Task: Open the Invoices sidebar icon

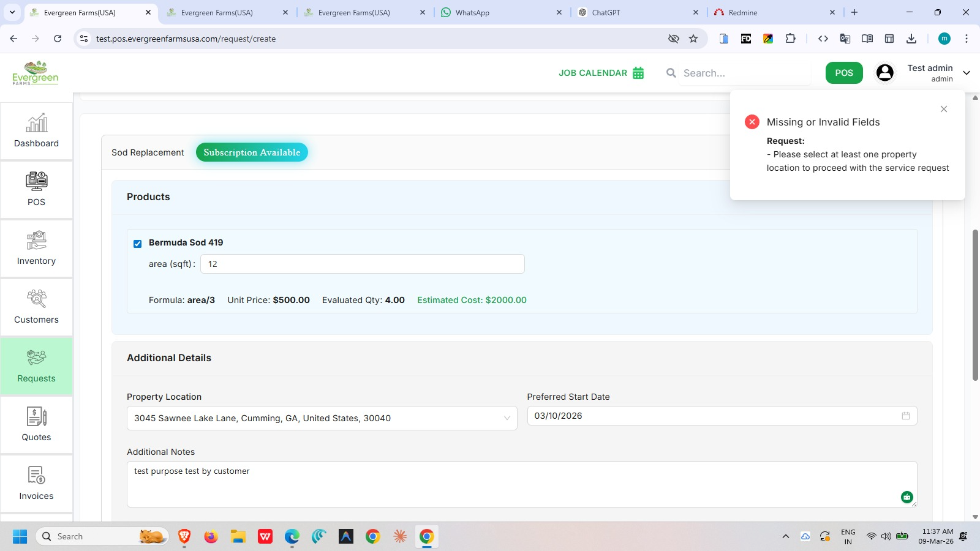Action: (x=36, y=476)
